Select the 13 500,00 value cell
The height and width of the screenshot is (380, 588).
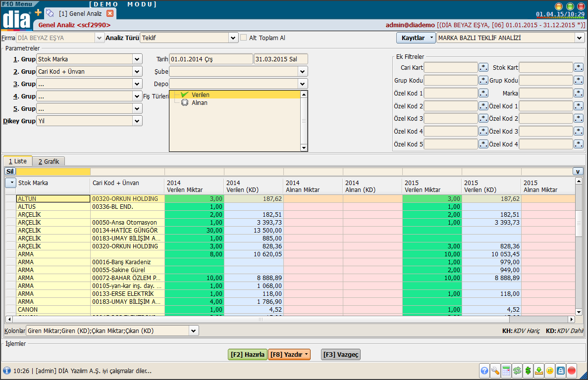tap(254, 230)
